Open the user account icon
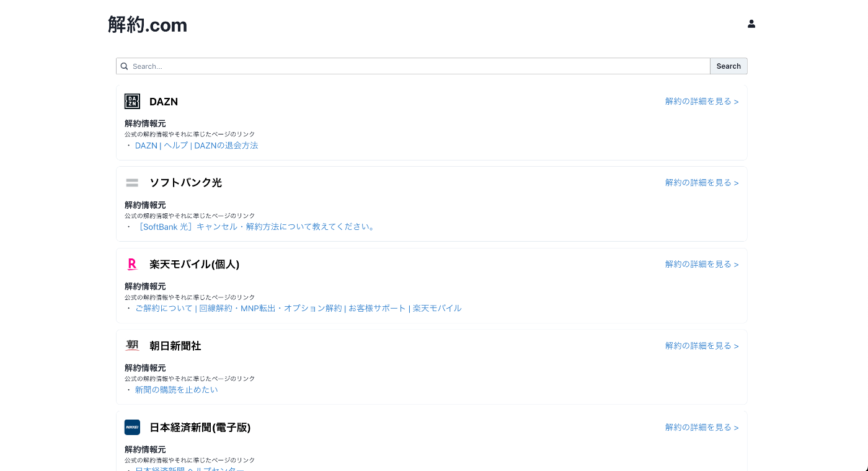Viewport: 868px width, 471px height. click(751, 24)
